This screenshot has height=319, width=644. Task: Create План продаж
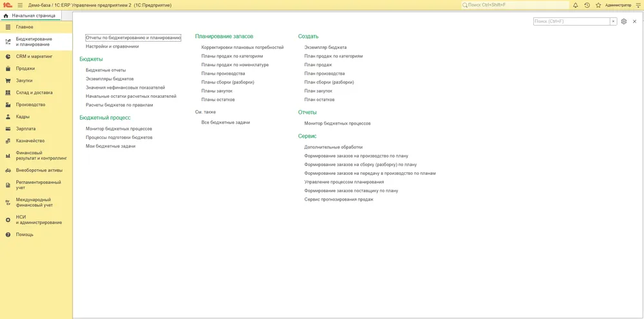(x=318, y=65)
